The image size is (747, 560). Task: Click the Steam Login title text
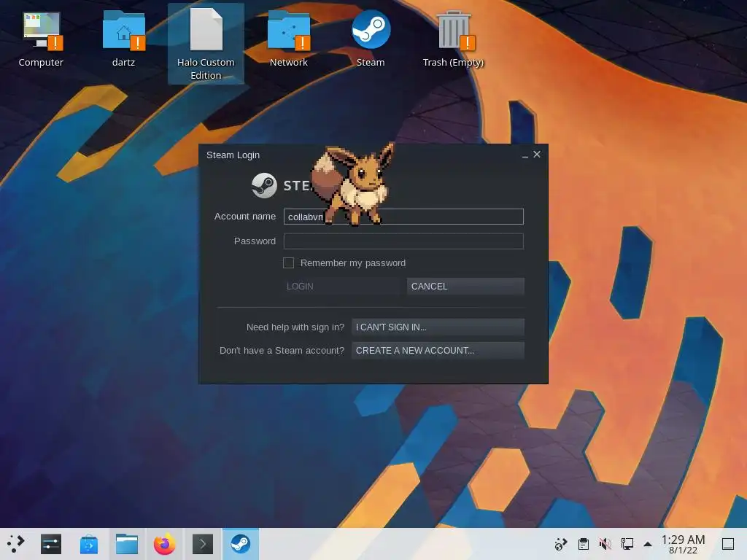tap(233, 155)
